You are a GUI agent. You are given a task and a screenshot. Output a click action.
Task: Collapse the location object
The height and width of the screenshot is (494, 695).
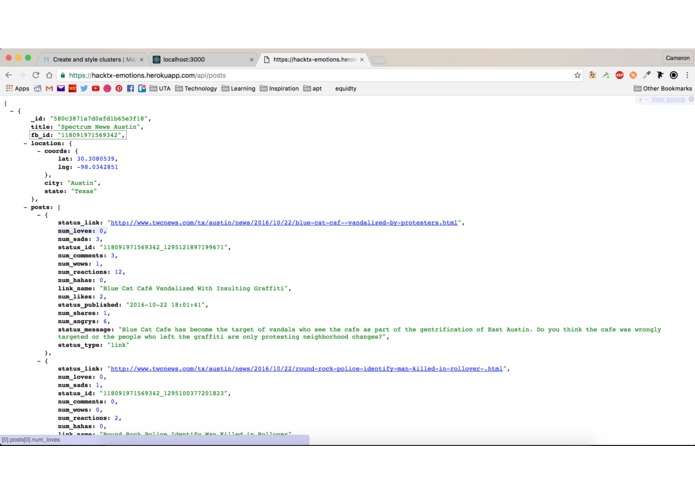(25, 143)
